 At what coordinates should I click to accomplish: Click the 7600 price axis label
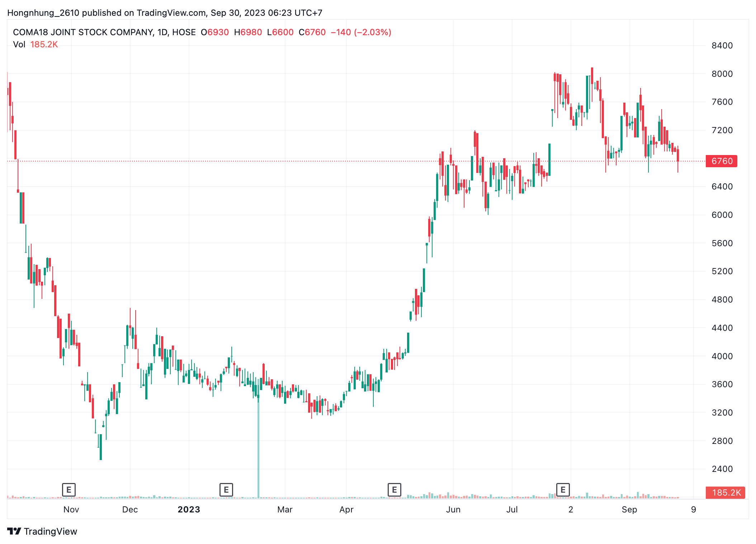tap(722, 102)
